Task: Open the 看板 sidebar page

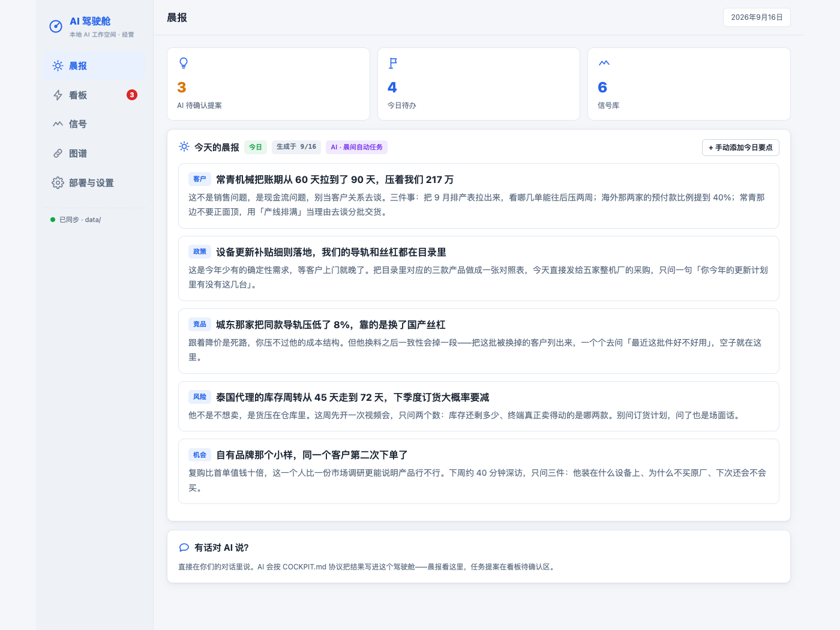Action: 95,95
